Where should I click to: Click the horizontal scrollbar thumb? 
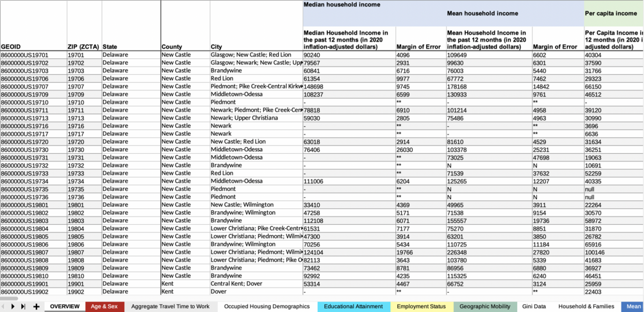[x=9, y=299]
